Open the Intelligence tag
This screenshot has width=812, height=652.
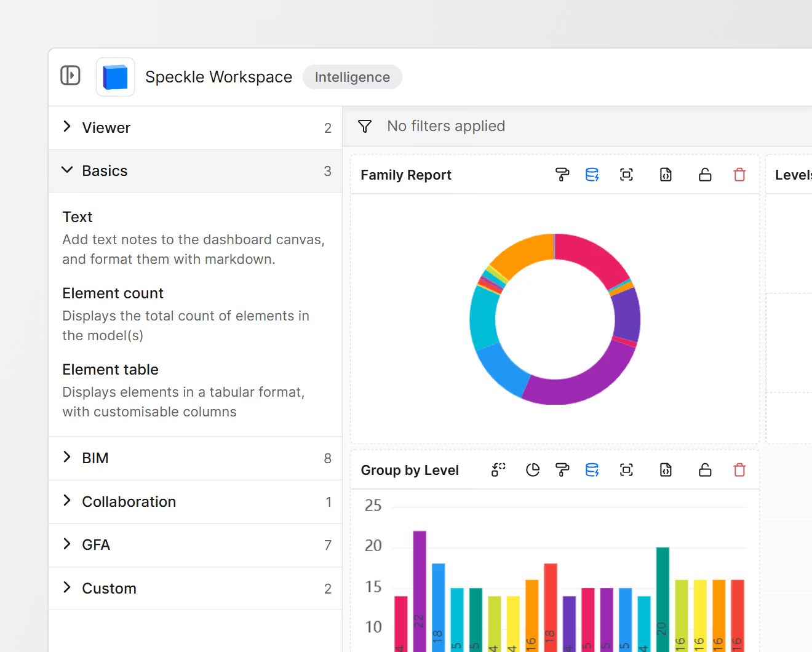(x=352, y=77)
